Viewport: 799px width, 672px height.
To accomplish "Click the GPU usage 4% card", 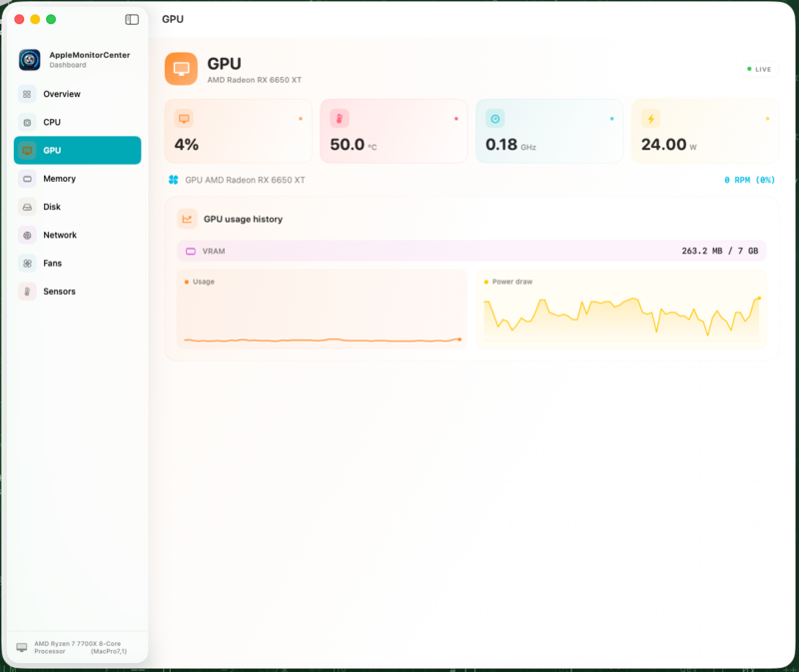I will point(238,131).
